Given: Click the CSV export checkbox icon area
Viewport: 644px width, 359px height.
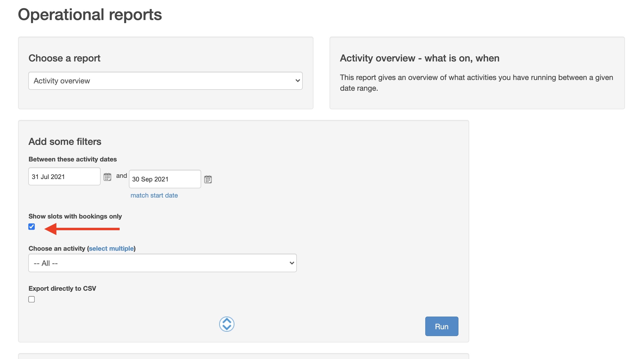Looking at the screenshot, I should tap(31, 299).
